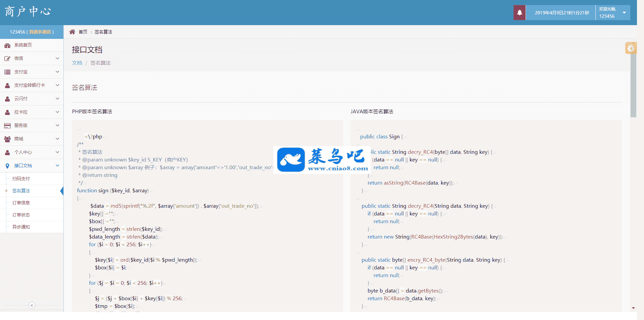Expand the 个人中心 menu chevron
Image resolution: width=644 pixels, height=320 pixels.
[57, 152]
